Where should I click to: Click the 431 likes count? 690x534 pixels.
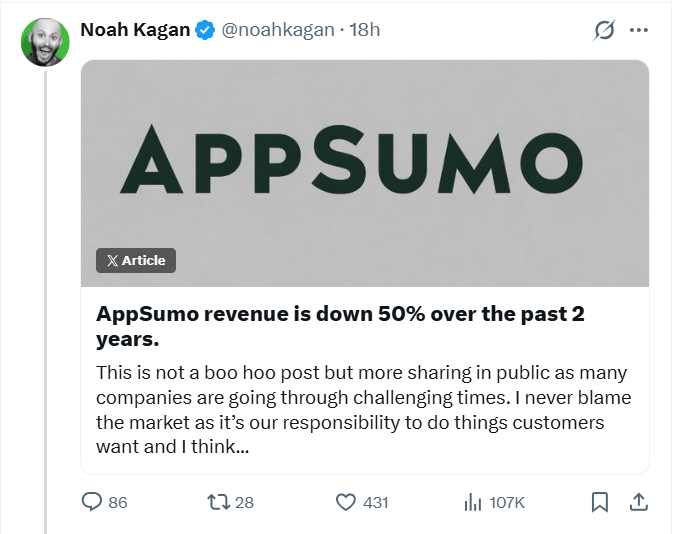click(375, 502)
